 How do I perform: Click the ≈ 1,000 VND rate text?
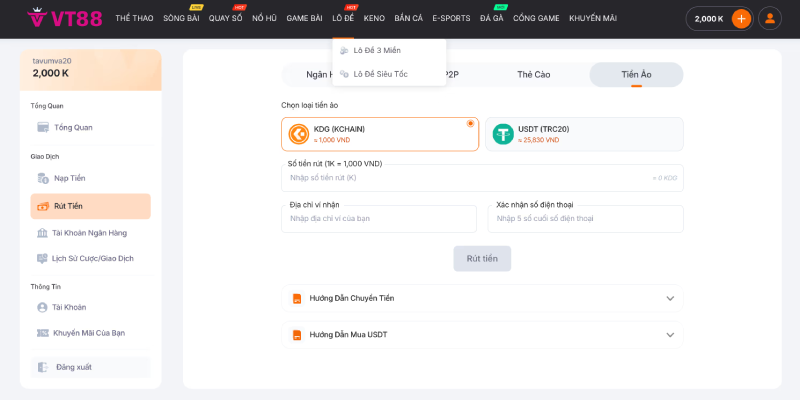tap(332, 140)
